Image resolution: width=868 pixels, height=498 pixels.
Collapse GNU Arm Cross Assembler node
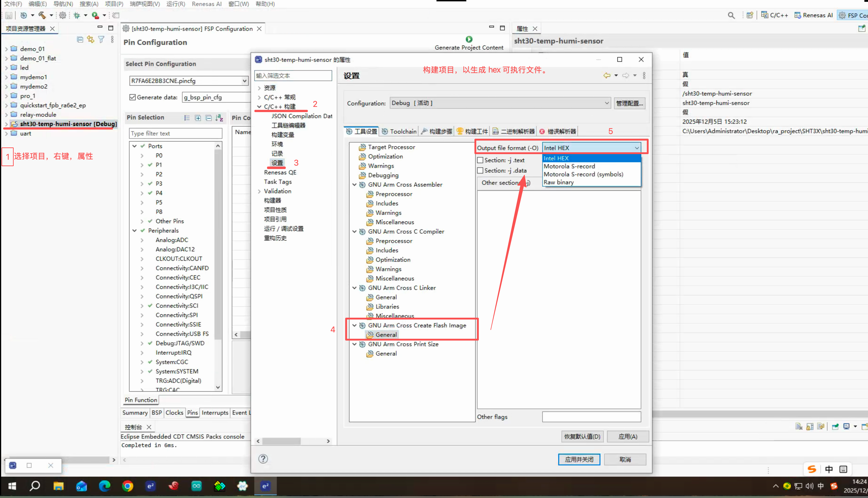pos(355,184)
